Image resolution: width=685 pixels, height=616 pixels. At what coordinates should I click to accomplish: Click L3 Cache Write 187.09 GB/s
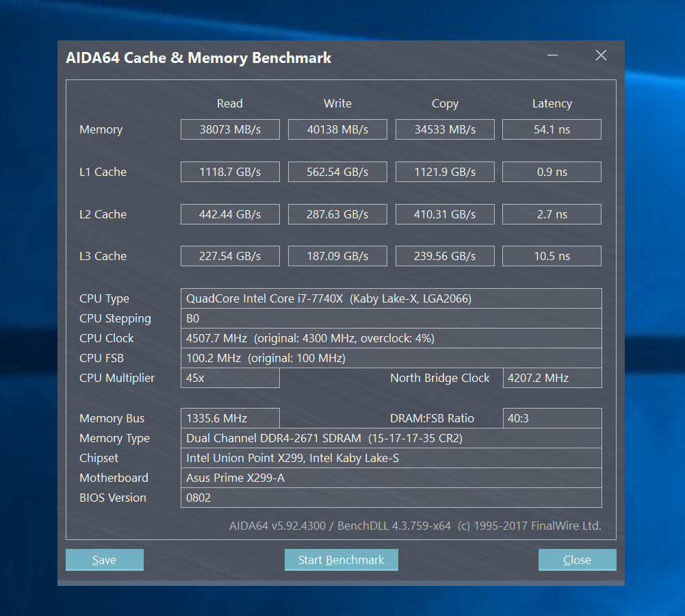[337, 256]
